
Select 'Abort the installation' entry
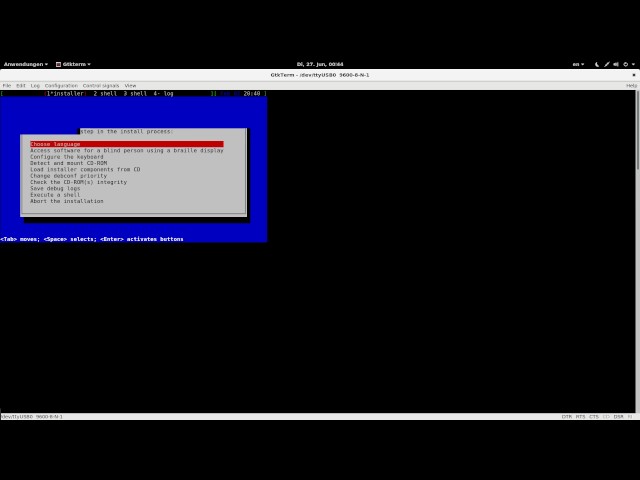(67, 201)
